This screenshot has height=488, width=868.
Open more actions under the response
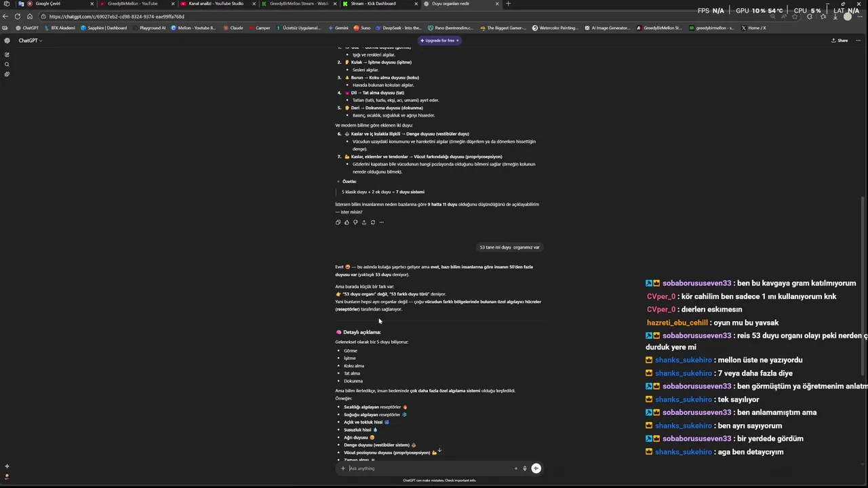381,222
